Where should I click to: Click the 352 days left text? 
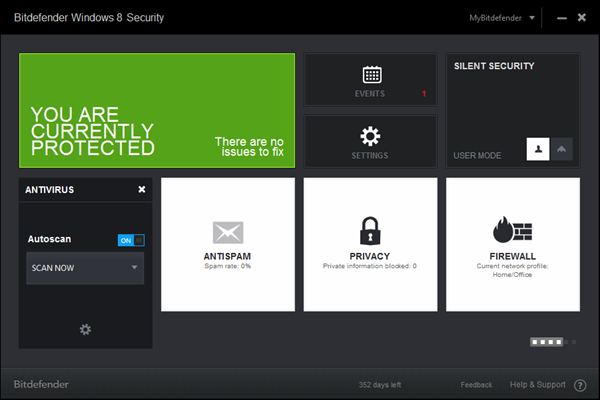[x=380, y=385]
